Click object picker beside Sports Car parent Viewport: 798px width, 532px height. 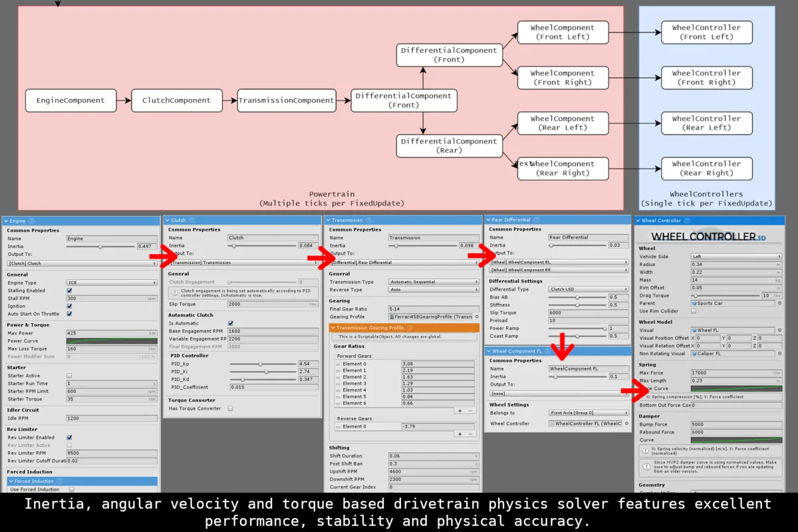click(x=779, y=303)
